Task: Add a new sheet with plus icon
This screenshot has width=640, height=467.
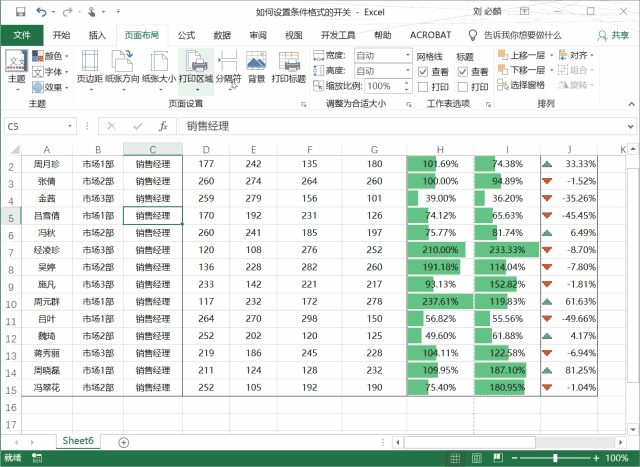Action: pos(123,442)
